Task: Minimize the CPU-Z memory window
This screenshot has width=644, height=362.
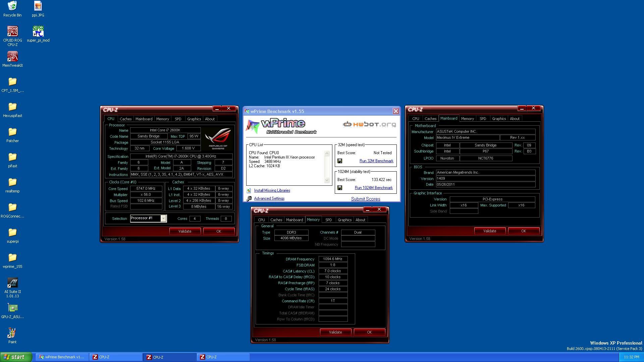Action: coord(368,209)
